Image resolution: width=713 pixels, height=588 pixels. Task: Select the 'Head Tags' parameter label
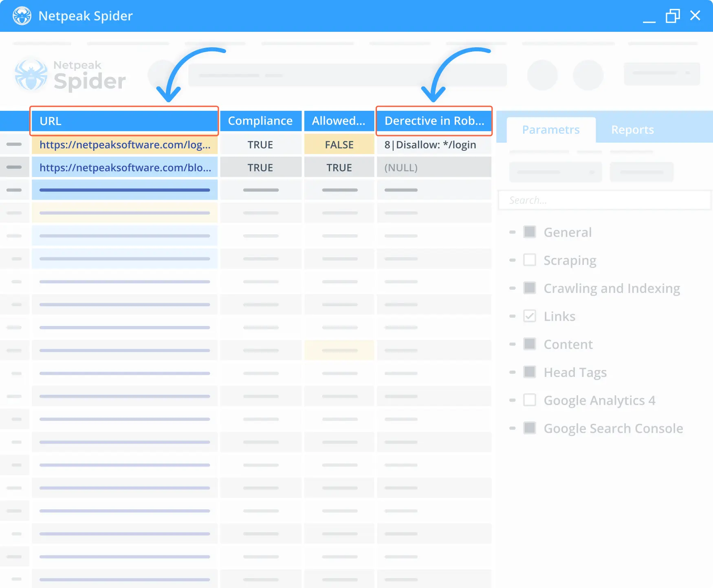[575, 372]
